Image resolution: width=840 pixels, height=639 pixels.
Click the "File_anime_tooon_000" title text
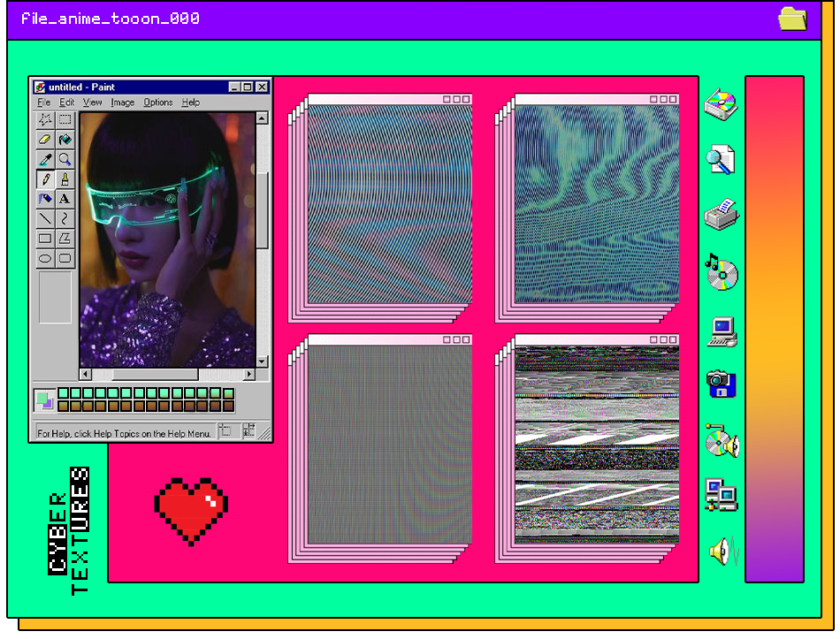[110, 19]
